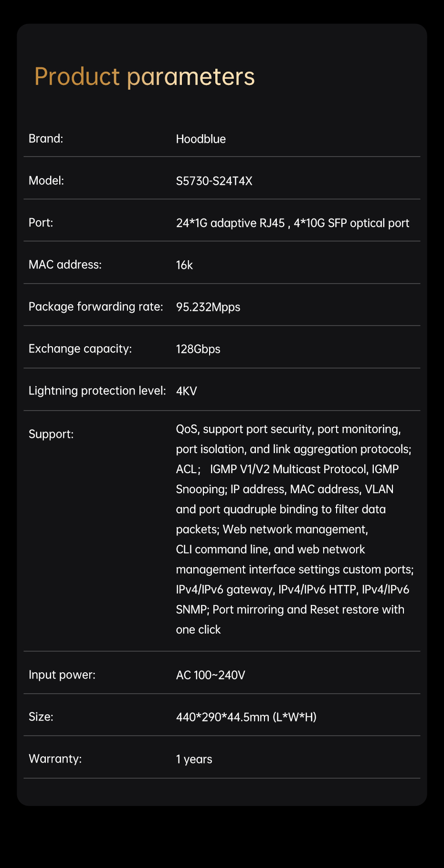Click the Hoodblue brand name
The height and width of the screenshot is (868, 444).
201,139
